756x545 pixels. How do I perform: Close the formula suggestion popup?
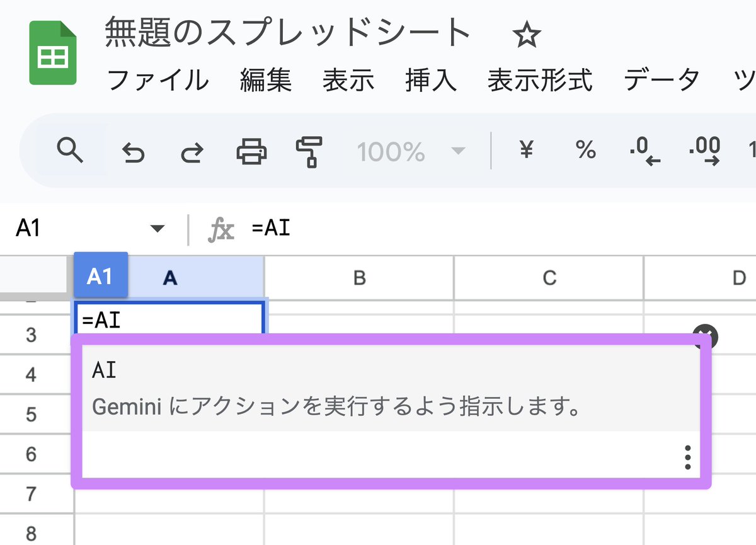point(705,336)
